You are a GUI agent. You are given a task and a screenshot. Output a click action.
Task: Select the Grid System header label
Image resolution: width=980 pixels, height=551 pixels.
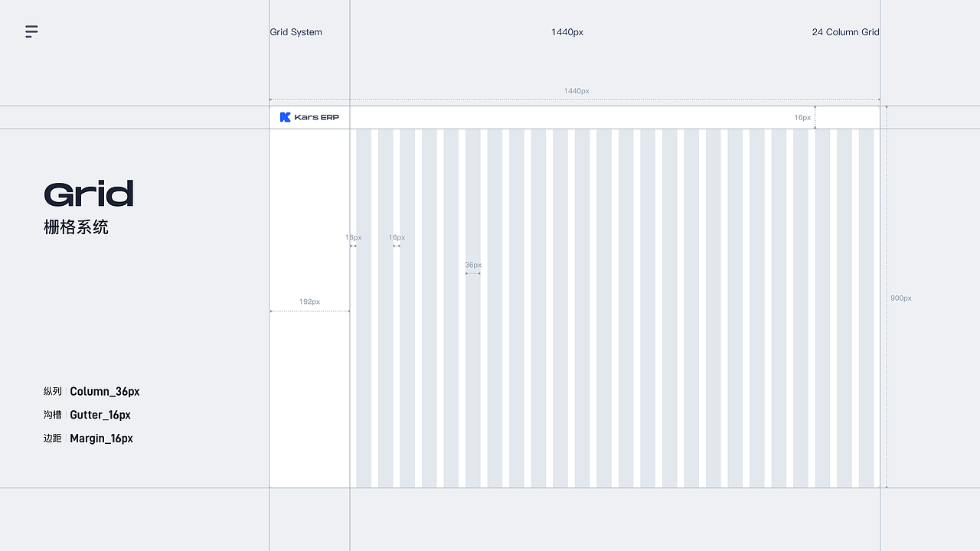click(x=296, y=32)
